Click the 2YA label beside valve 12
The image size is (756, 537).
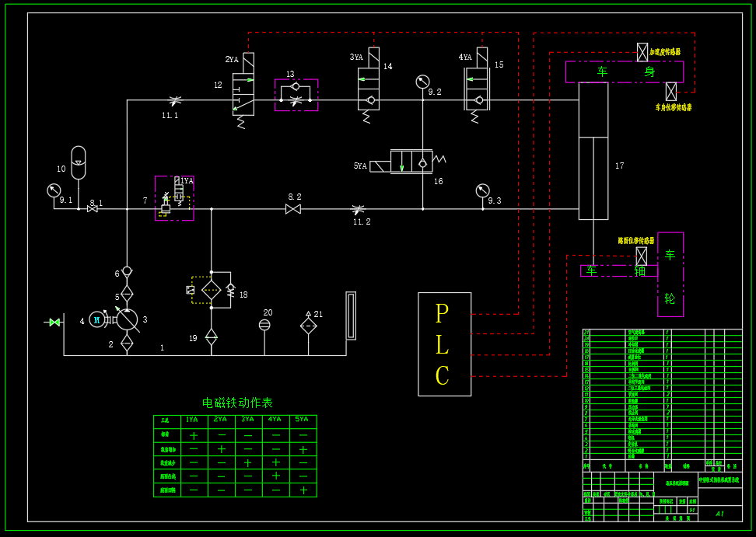232,60
